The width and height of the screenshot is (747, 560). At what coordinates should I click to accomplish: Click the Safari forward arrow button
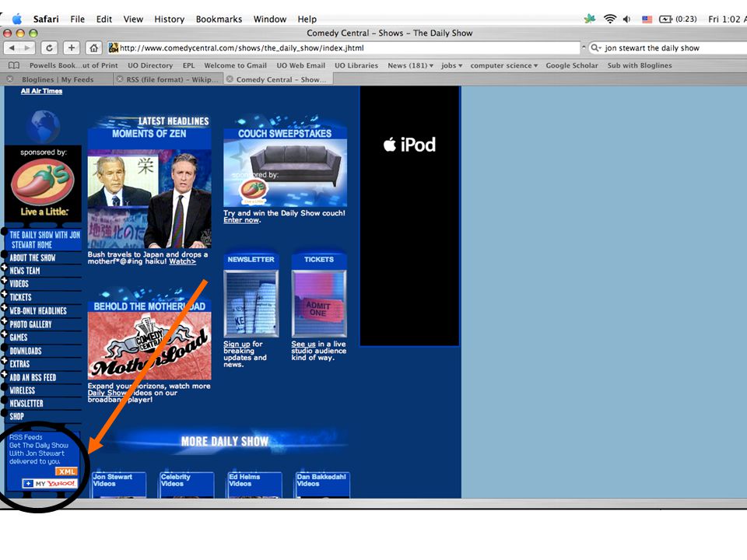[x=28, y=47]
